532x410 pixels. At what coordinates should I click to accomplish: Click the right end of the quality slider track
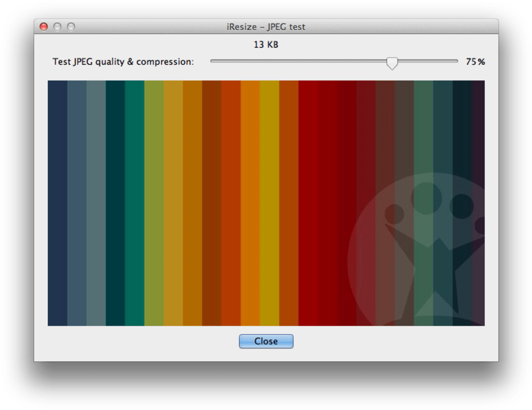(x=456, y=61)
